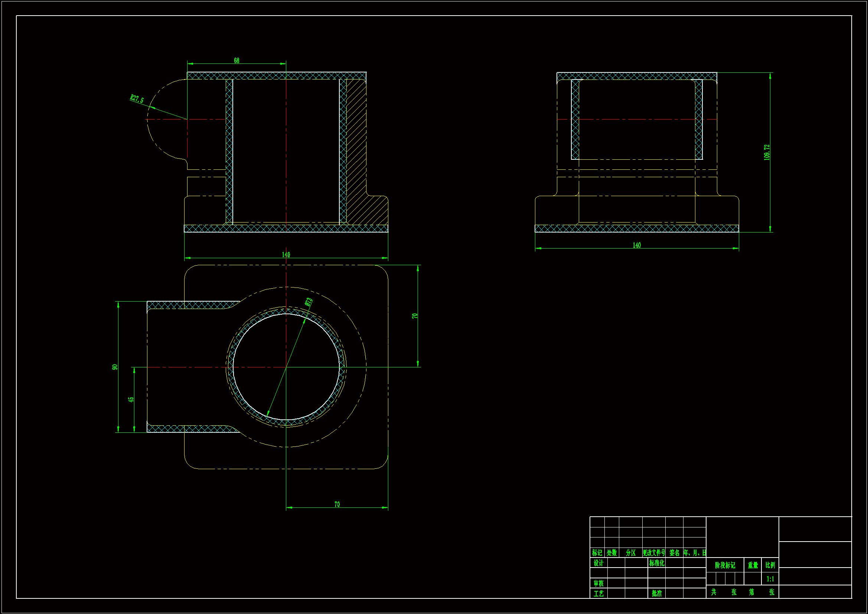Click the 140 dimension under front view
Screen dimensions: 868x614
(286, 254)
